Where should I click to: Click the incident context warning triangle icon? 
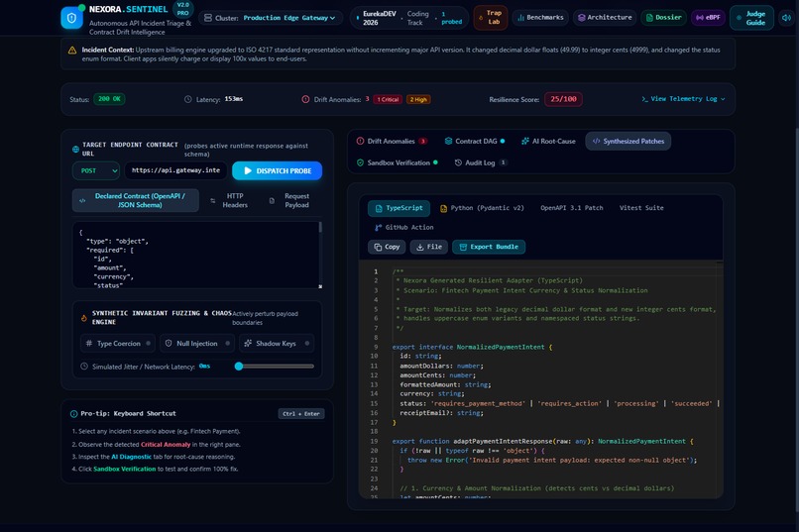click(x=72, y=50)
